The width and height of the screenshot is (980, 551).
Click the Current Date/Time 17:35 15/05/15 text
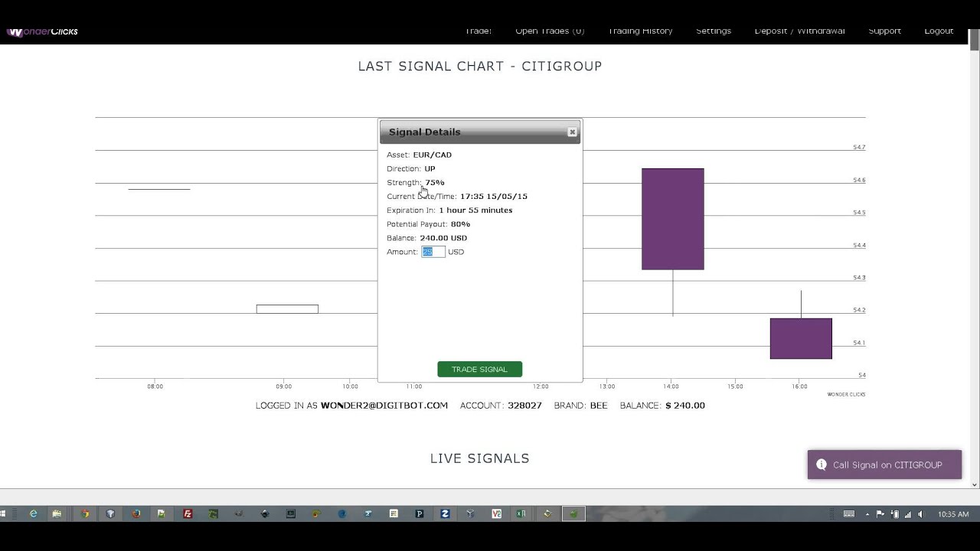(457, 197)
